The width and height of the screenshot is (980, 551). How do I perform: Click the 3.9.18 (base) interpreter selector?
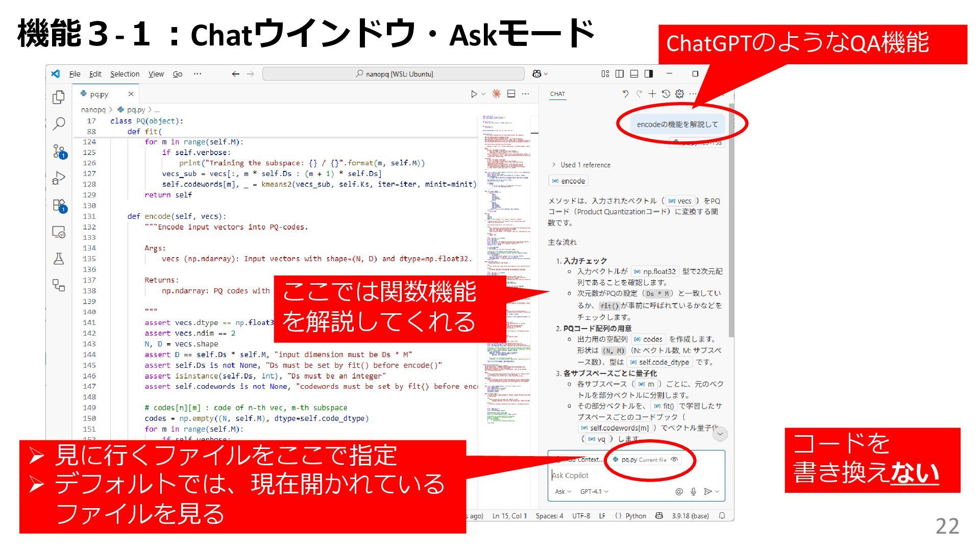690,516
